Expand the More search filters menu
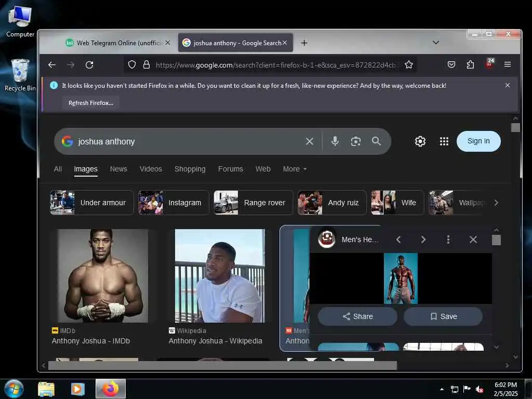 click(295, 169)
